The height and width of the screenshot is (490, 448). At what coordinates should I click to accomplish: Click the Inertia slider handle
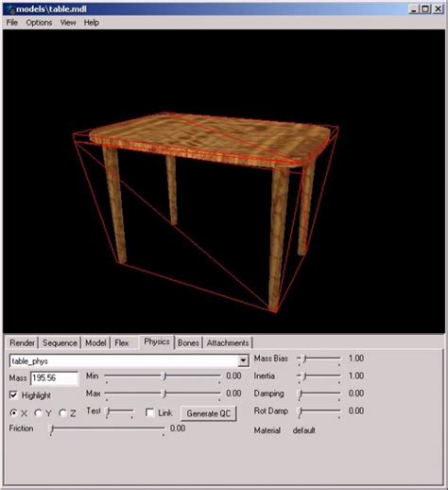[x=304, y=376]
